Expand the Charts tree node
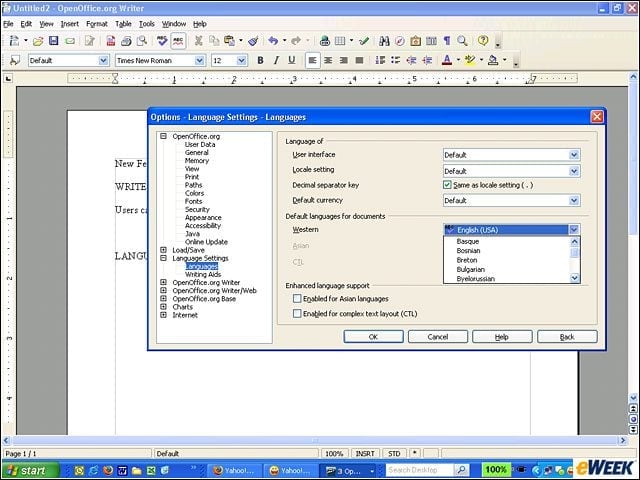640x480 pixels. coord(163,307)
